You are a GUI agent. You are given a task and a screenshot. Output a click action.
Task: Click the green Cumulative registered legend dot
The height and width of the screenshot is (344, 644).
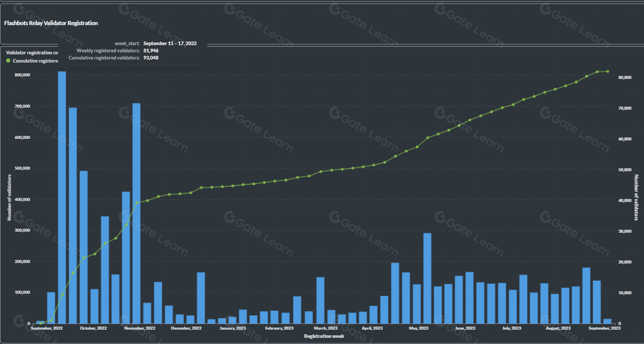tap(8, 61)
